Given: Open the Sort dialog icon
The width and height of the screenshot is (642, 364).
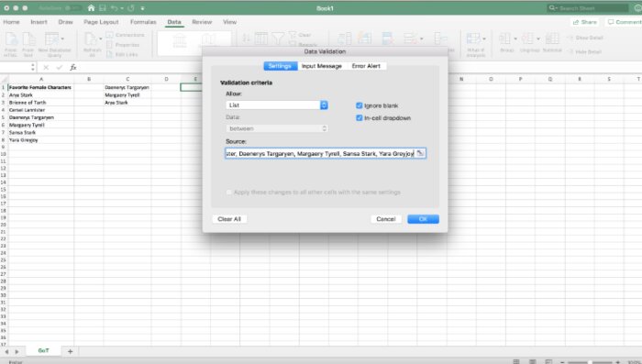Looking at the screenshot, I should 261,39.
